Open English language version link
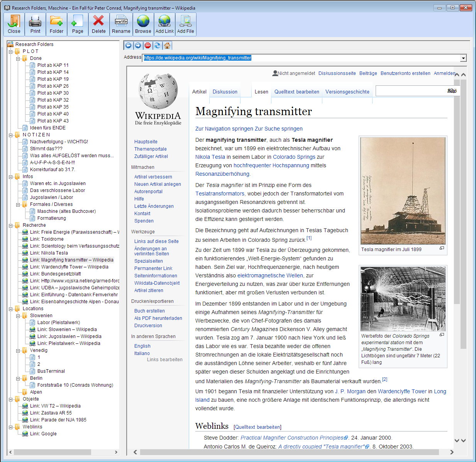 point(142,346)
